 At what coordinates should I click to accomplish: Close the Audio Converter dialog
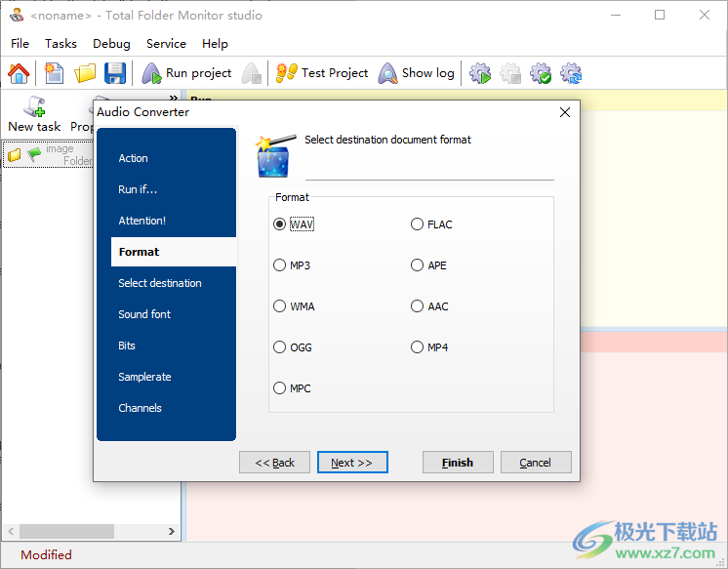click(x=565, y=112)
